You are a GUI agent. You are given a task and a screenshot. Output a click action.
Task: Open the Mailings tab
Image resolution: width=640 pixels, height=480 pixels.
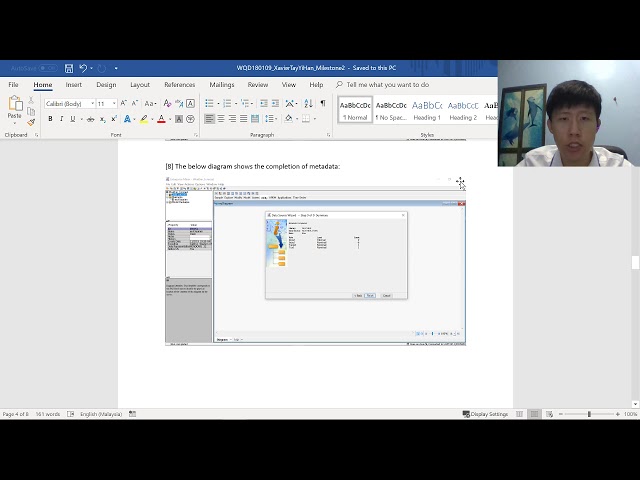pyautogui.click(x=222, y=85)
